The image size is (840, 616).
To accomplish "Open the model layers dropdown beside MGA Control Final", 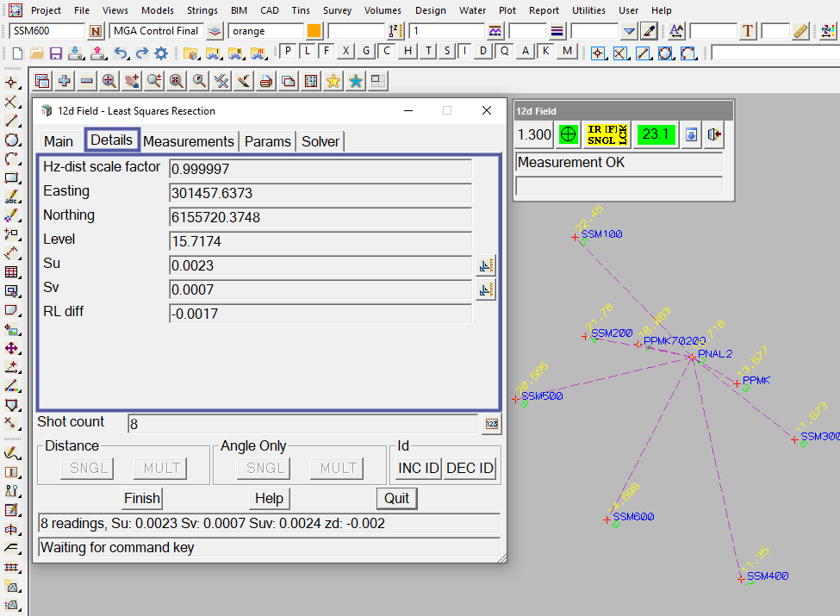I will point(215,31).
